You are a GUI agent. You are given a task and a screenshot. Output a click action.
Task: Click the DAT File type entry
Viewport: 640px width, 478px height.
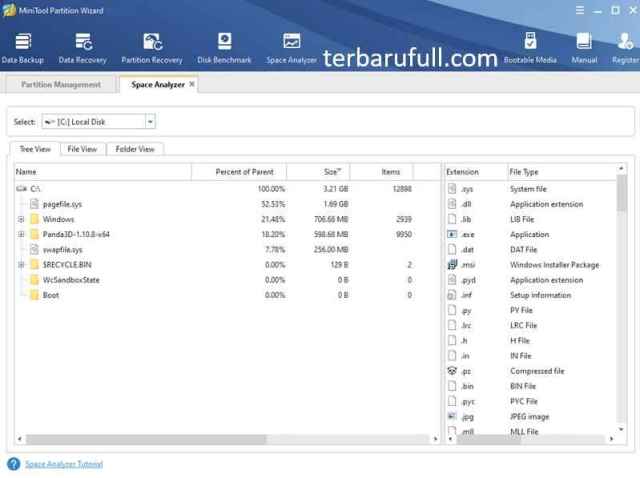click(524, 249)
